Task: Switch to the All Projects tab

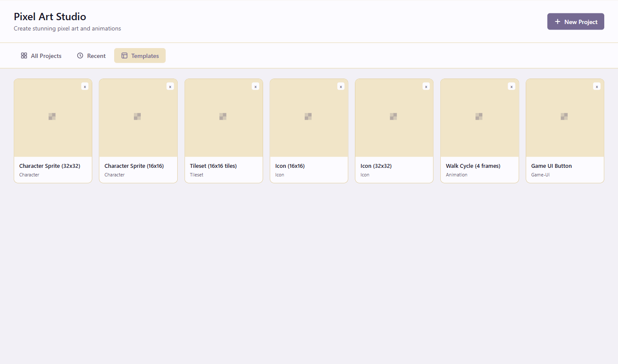Action: pos(41,56)
